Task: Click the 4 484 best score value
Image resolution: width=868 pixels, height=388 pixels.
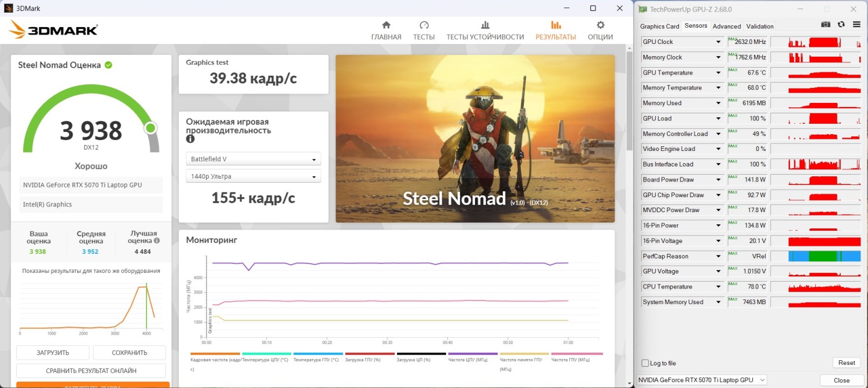Action: [x=144, y=252]
